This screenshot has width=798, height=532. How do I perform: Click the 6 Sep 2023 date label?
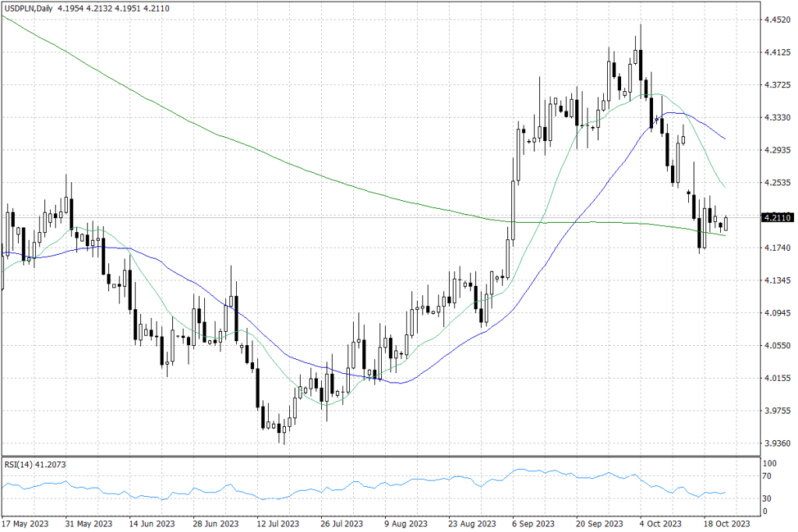click(x=532, y=523)
